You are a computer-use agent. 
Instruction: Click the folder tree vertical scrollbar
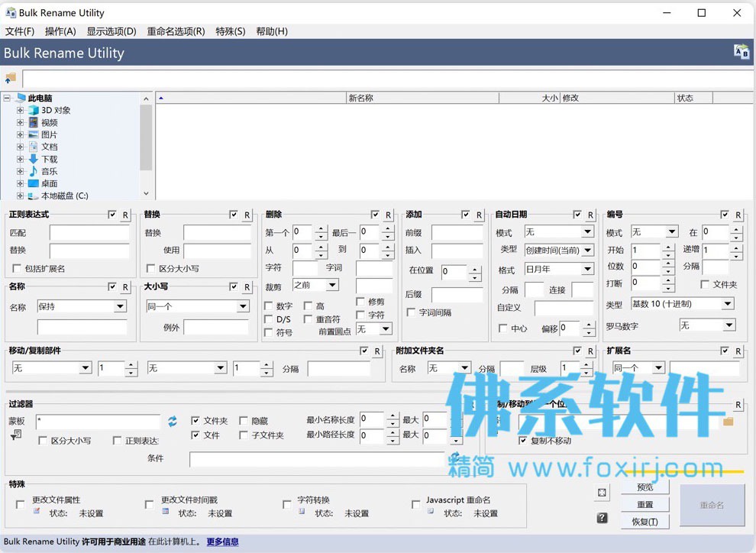(x=146, y=146)
